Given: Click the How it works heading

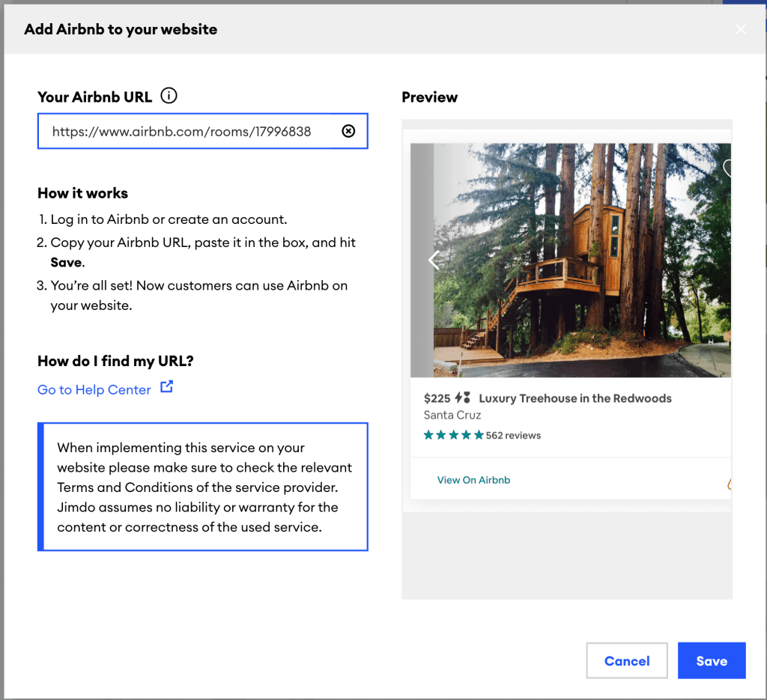Looking at the screenshot, I should (x=82, y=193).
